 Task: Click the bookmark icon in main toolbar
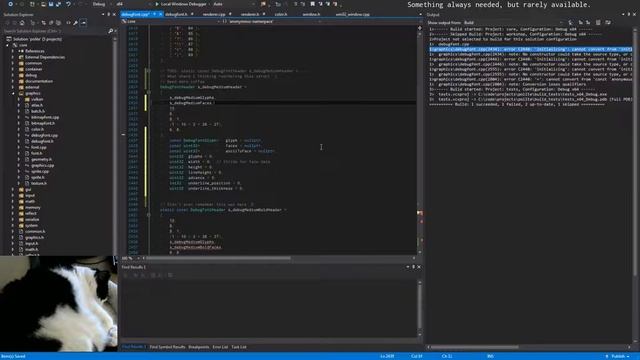pos(313,4)
